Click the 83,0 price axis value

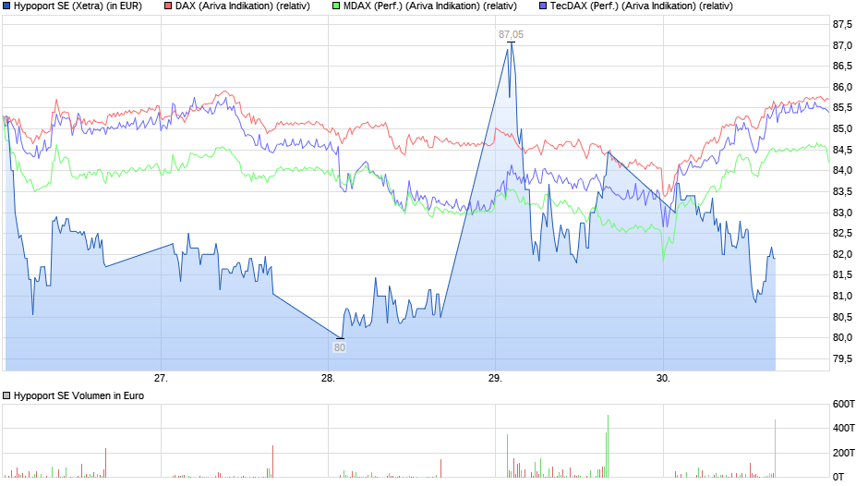coord(842,213)
